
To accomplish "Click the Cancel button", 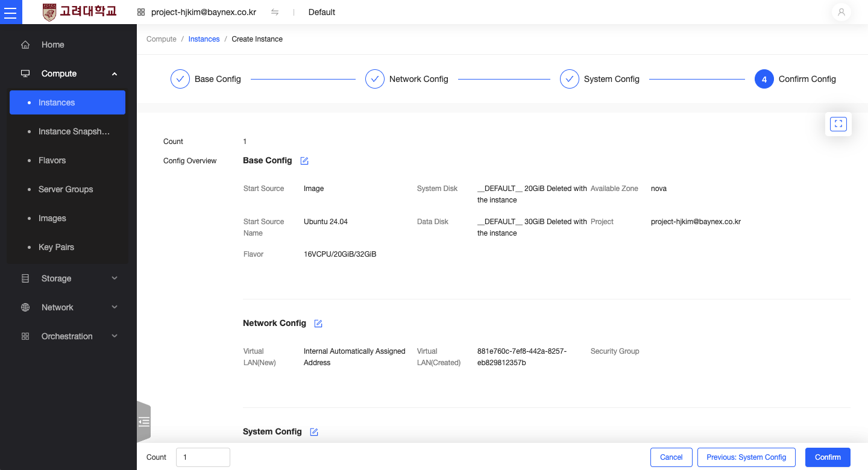I will tap(671, 457).
